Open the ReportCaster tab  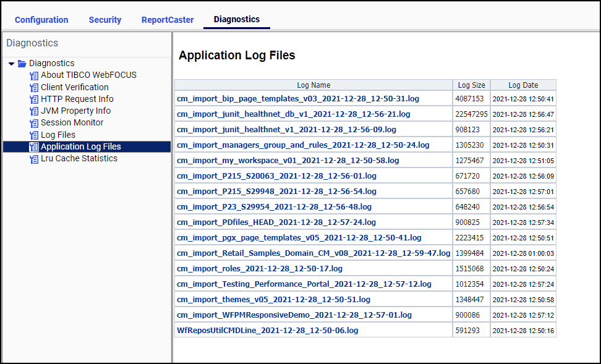pyautogui.click(x=167, y=20)
